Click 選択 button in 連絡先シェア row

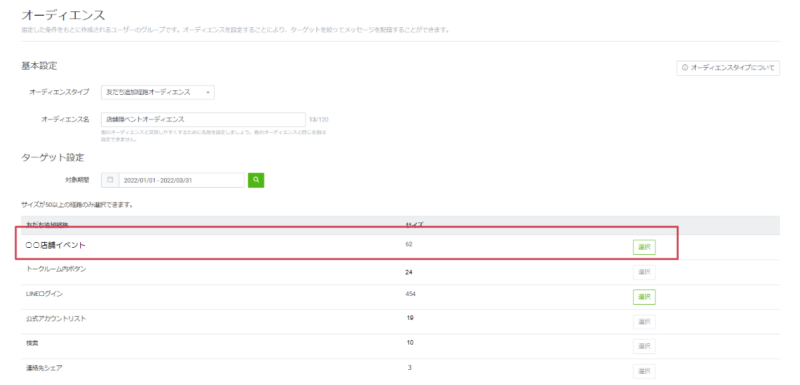pyautogui.click(x=644, y=371)
